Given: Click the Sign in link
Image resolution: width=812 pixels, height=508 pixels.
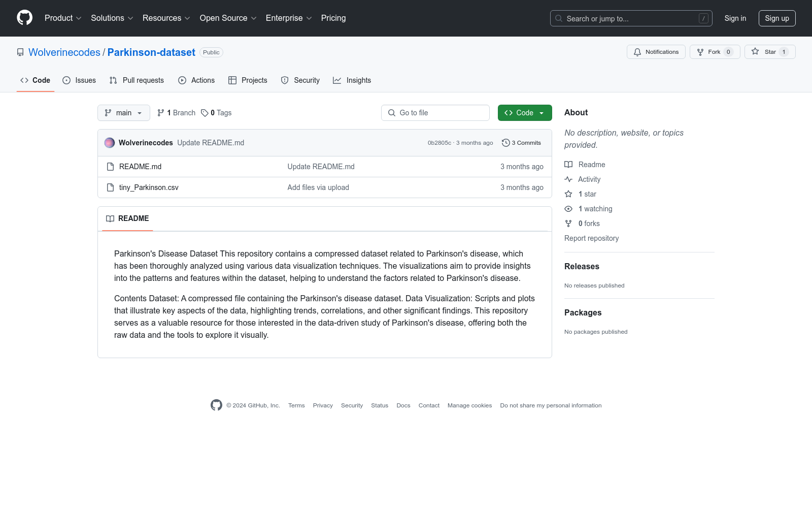Looking at the screenshot, I should (735, 18).
